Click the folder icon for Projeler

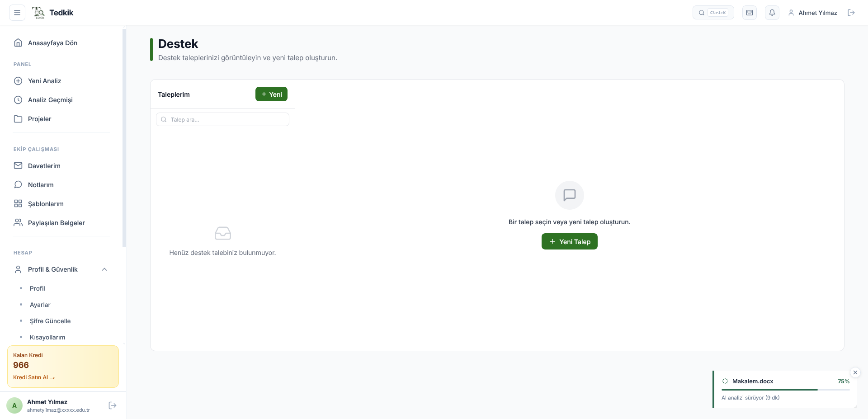click(x=18, y=119)
